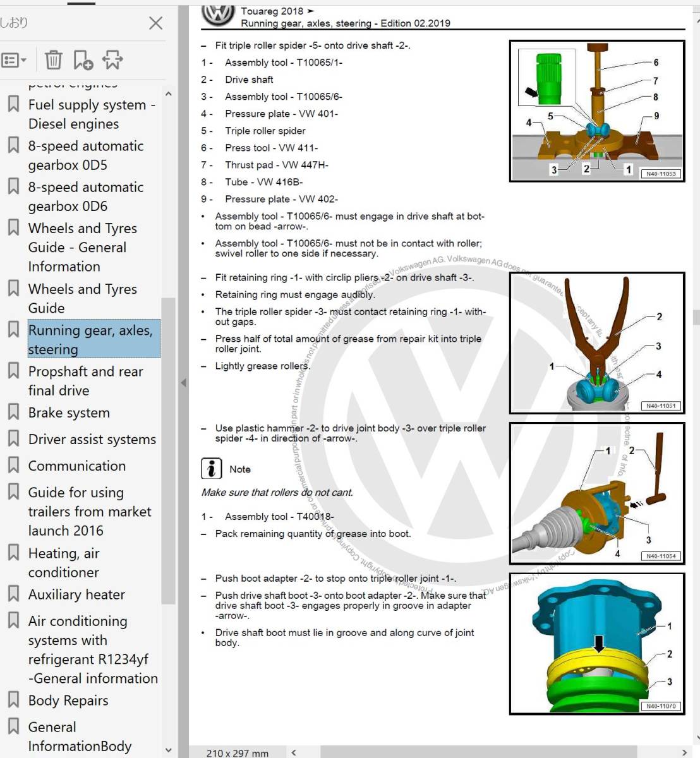
Task: Click page size 210 x 297 mm indicator
Action: (237, 753)
